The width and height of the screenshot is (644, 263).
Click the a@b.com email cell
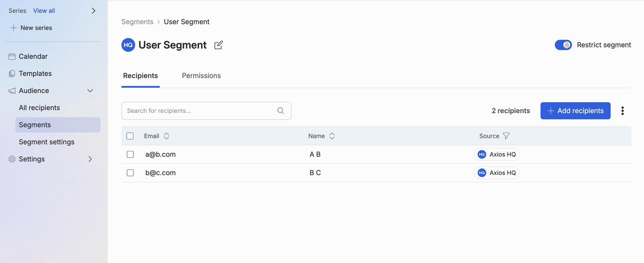160,154
